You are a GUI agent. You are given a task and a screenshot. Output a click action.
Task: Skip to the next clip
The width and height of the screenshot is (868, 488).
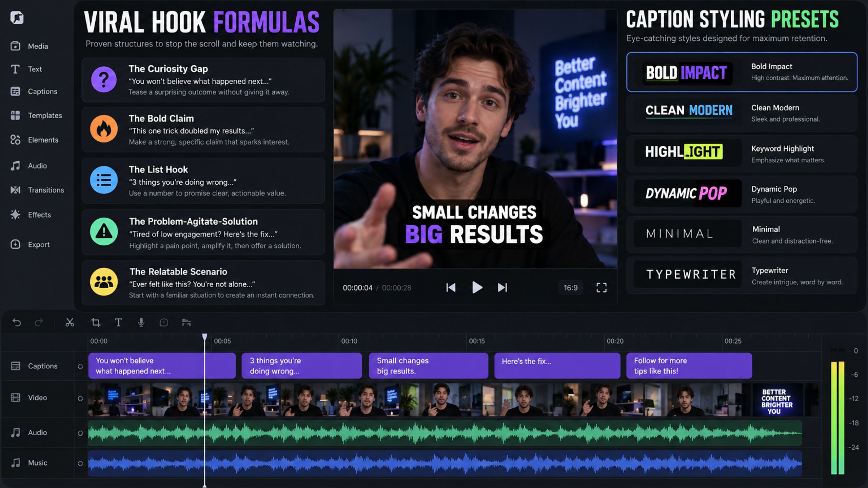click(x=502, y=288)
